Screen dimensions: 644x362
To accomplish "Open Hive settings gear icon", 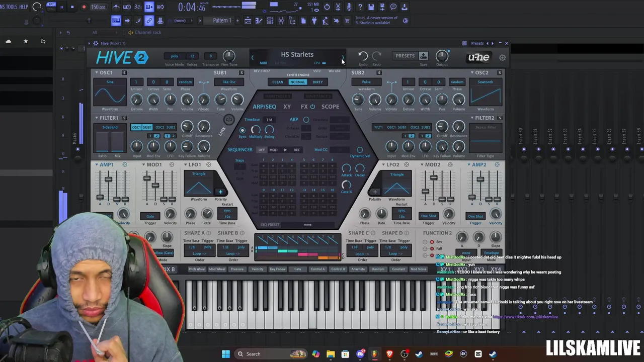I will click(502, 58).
